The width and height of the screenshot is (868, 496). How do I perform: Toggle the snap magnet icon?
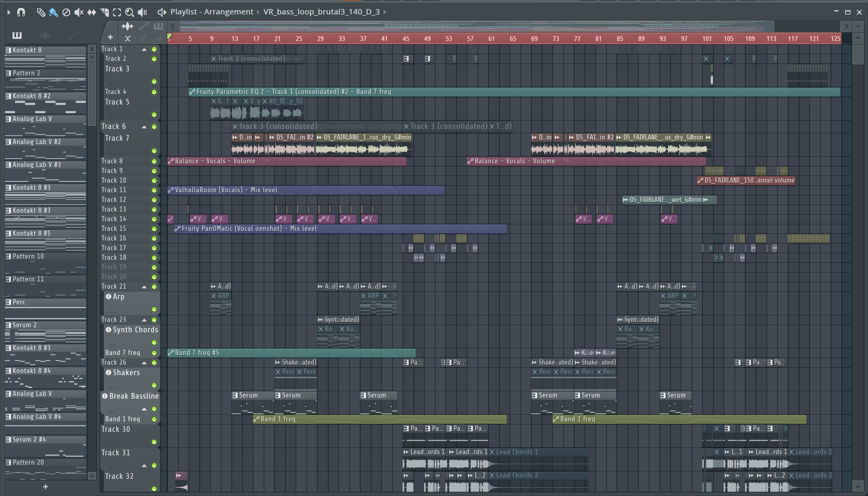pyautogui.click(x=21, y=13)
